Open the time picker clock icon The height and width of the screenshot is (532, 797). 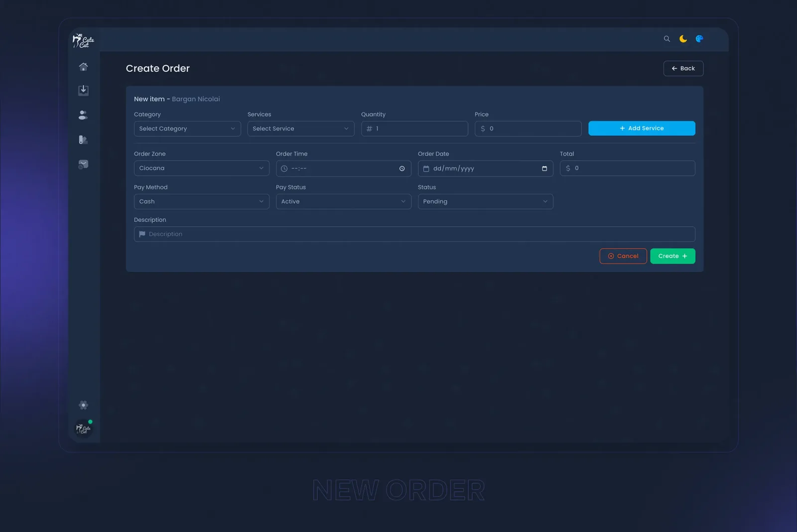pos(402,169)
